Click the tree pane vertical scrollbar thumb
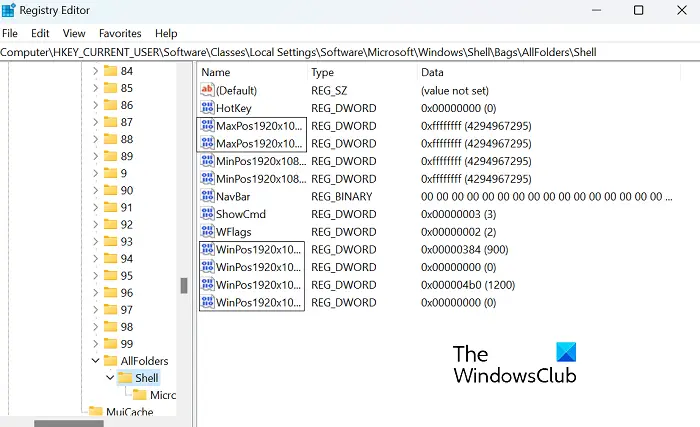700x427 pixels. [x=183, y=286]
